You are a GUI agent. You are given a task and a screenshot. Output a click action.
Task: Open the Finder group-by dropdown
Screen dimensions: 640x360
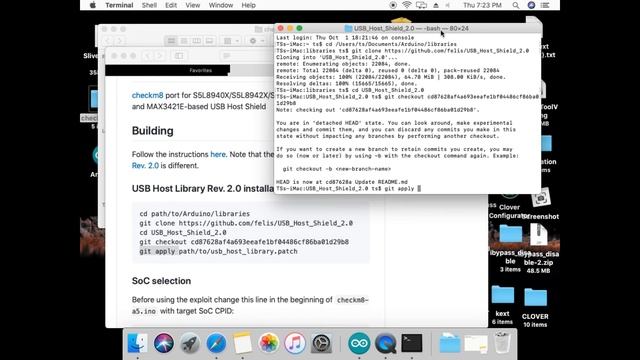pyautogui.click(x=231, y=41)
